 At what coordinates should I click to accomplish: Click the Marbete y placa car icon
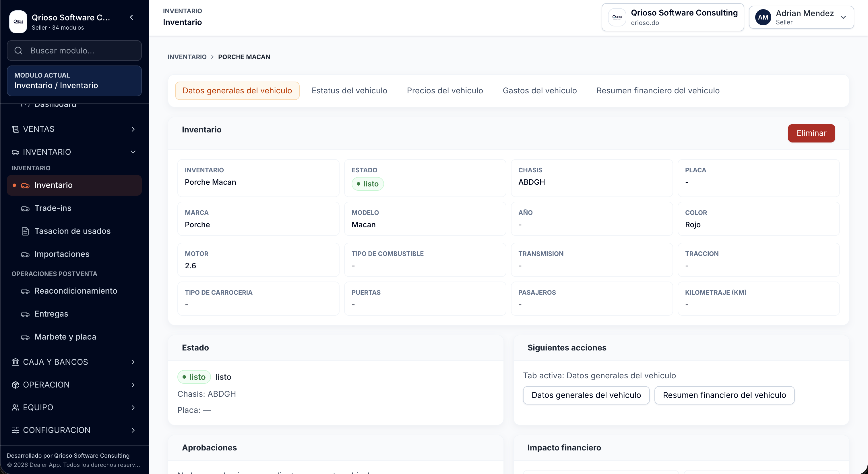(25, 337)
